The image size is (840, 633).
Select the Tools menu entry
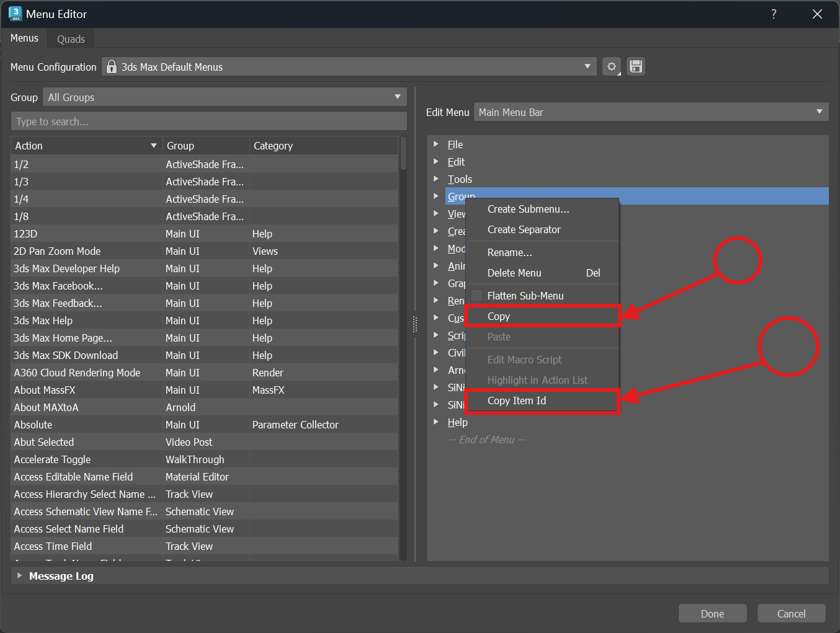[x=460, y=179]
